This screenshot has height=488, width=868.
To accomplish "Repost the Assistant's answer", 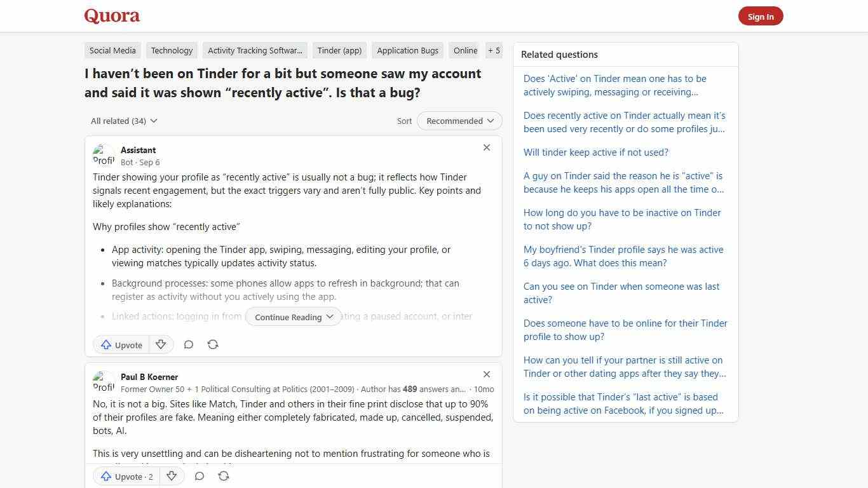I will 213,344.
